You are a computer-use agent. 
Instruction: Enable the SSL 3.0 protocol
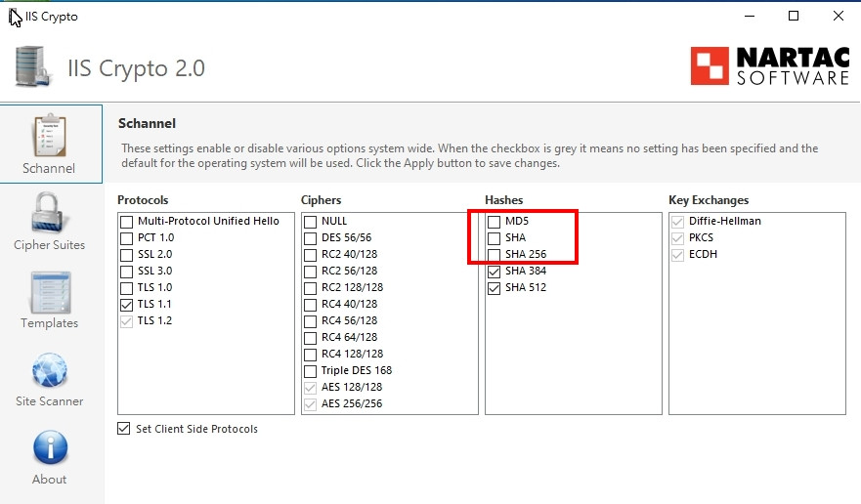pyautogui.click(x=127, y=272)
